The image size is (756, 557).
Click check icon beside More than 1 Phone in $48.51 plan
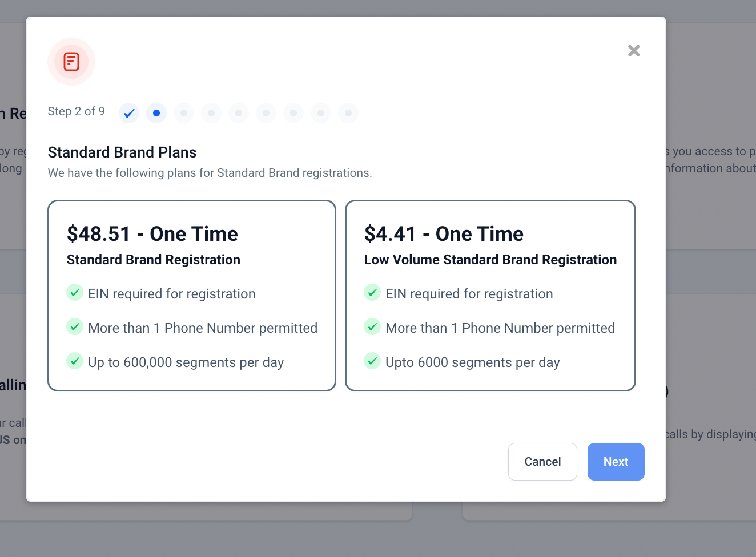click(x=75, y=327)
